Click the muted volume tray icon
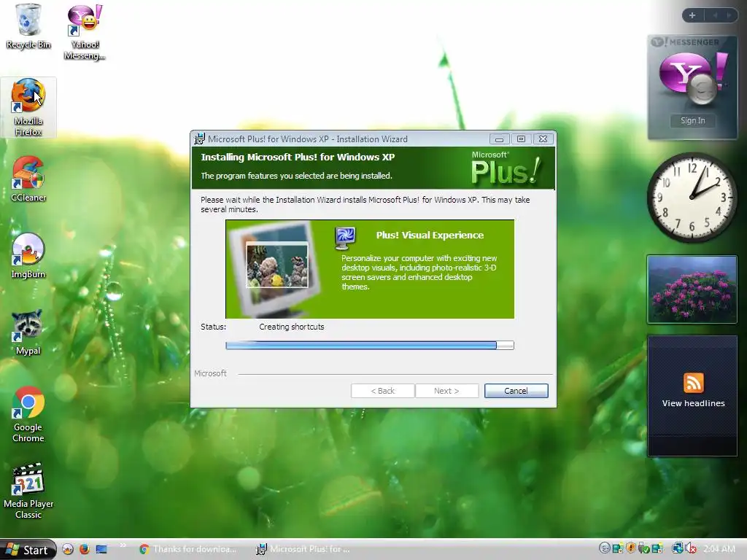This screenshot has height=560, width=747. click(x=690, y=548)
